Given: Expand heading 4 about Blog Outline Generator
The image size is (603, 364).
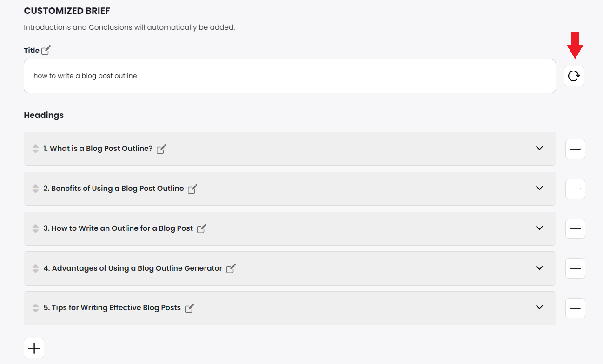Looking at the screenshot, I should point(539,268).
